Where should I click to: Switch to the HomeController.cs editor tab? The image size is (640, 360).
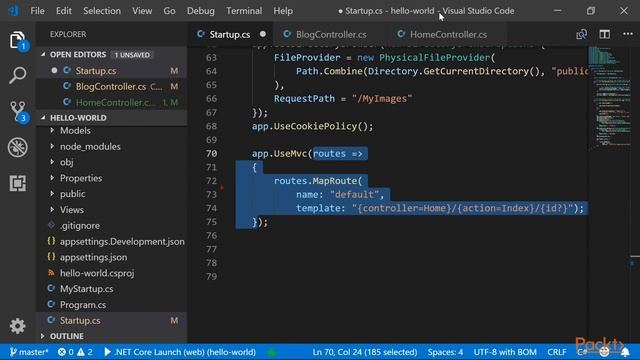pyautogui.click(x=448, y=34)
